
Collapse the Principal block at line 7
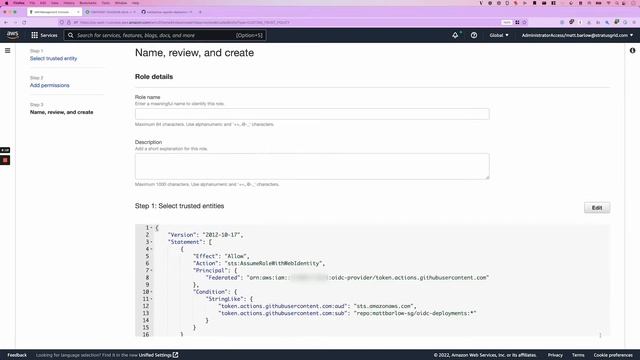(x=151, y=270)
